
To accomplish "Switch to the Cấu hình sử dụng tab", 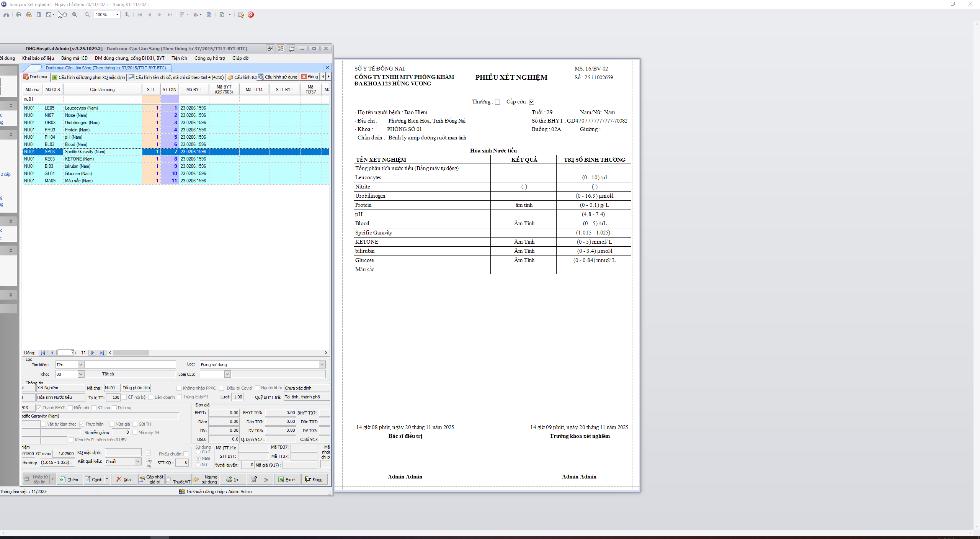I will point(278,77).
